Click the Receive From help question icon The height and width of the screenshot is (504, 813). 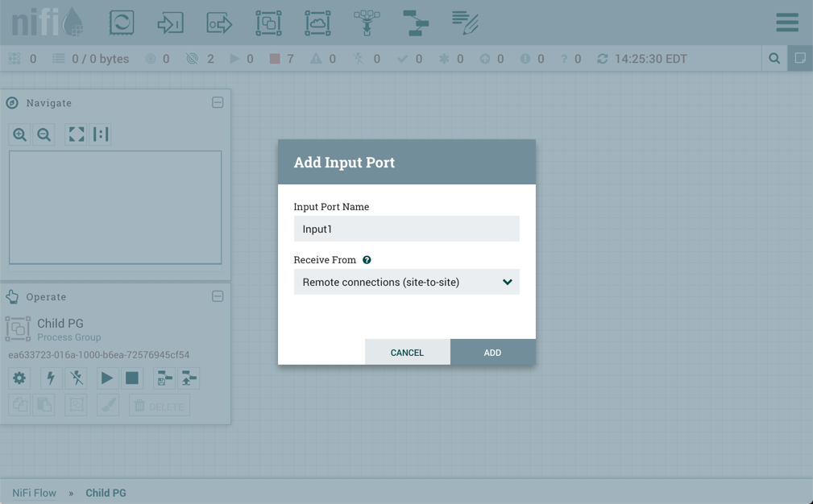click(x=367, y=259)
